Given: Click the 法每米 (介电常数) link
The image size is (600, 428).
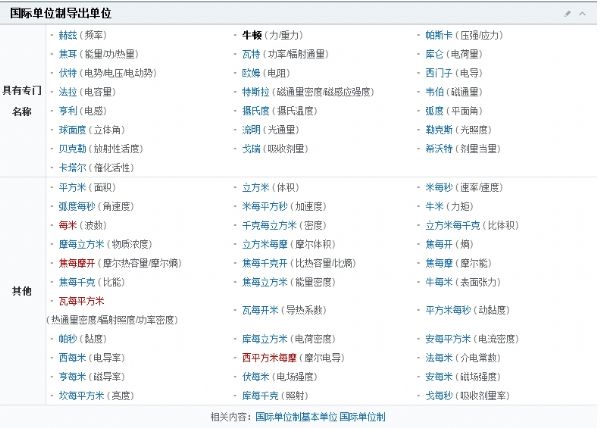Looking at the screenshot, I should (439, 358).
